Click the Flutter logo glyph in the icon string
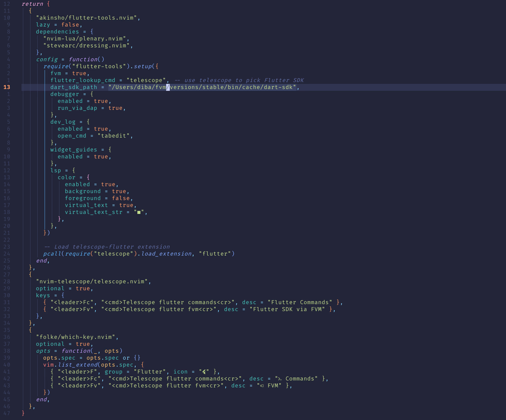The width and height of the screenshot is (506, 420). [204, 371]
